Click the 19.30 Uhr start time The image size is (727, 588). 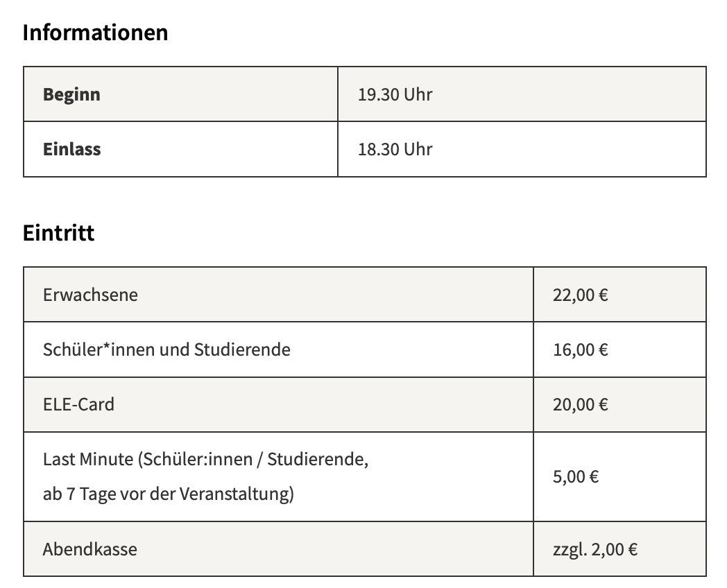395,94
